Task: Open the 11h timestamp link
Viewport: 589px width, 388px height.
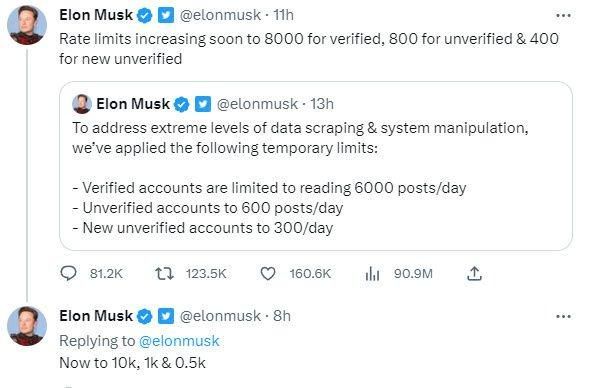Action: click(x=284, y=15)
